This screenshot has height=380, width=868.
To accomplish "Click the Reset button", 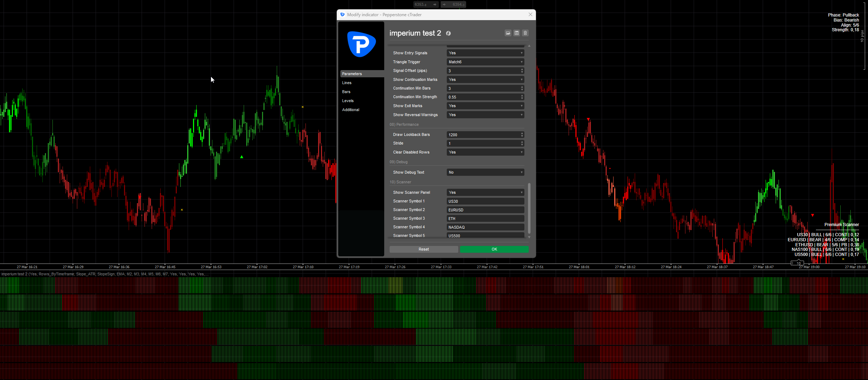I will [423, 249].
